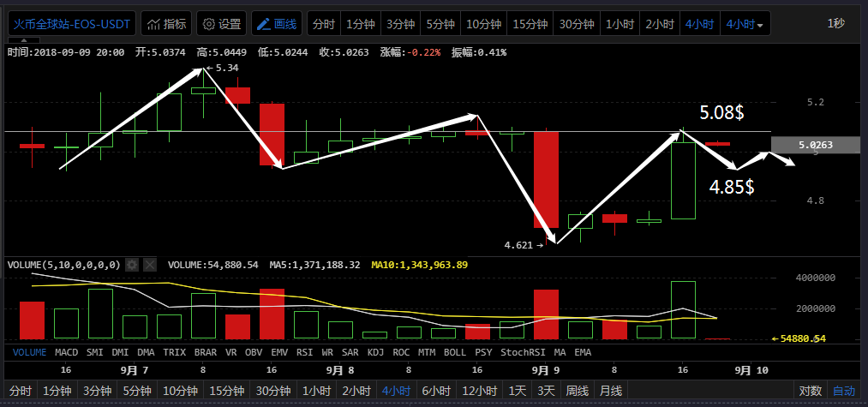Click the 1秒 refresh indicator

tap(835, 24)
